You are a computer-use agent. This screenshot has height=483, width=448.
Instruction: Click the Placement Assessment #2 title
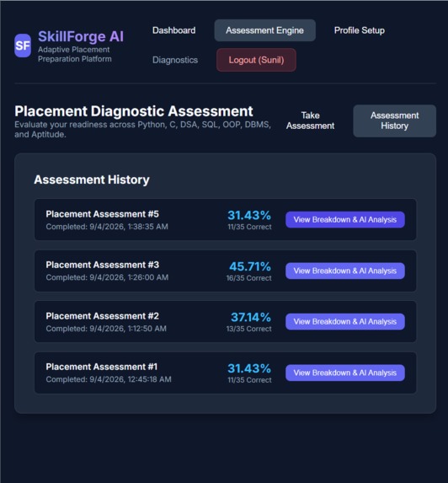point(103,316)
